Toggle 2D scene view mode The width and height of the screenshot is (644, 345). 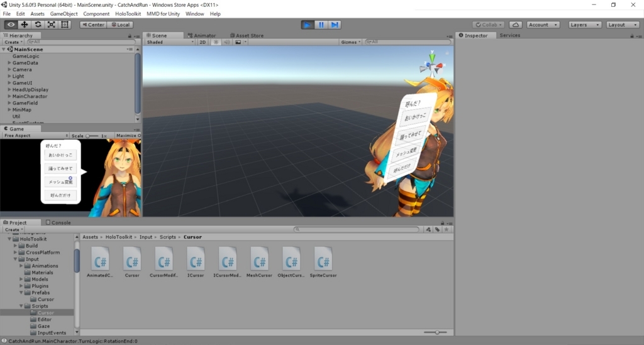coord(203,42)
